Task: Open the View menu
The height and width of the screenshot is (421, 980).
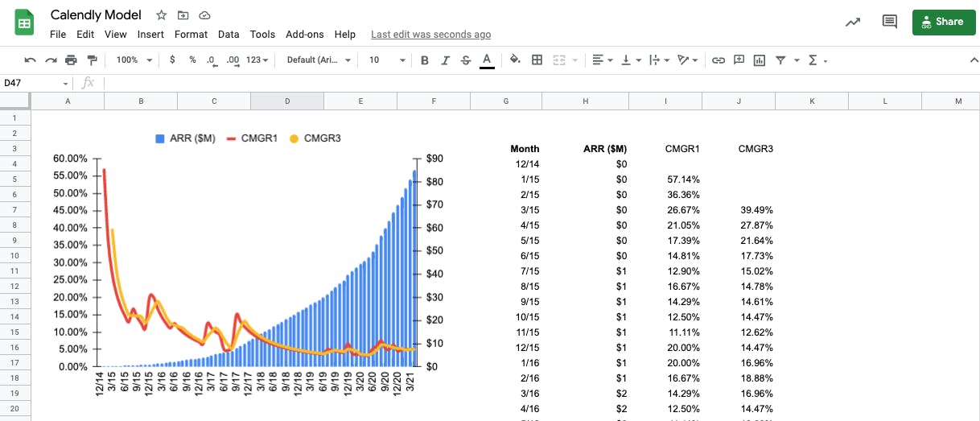Action: click(x=116, y=35)
